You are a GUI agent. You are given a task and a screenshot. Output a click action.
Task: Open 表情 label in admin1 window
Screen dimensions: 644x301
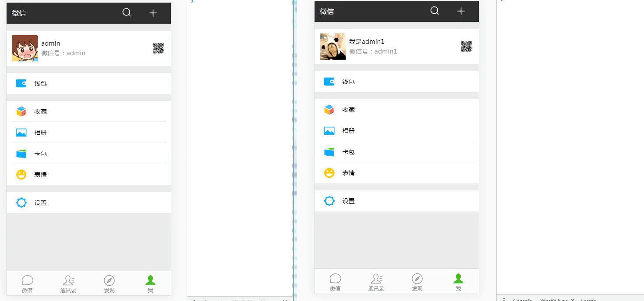(349, 173)
